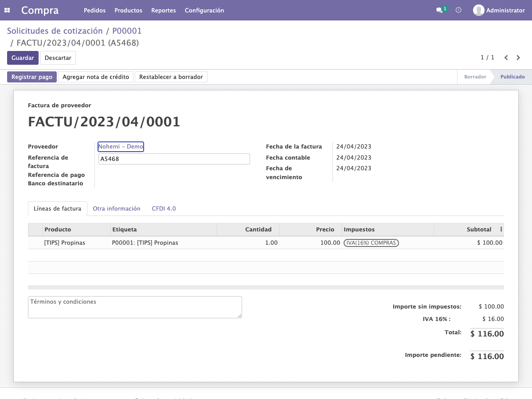
Task: Click the Compra app title
Action: 40,10
